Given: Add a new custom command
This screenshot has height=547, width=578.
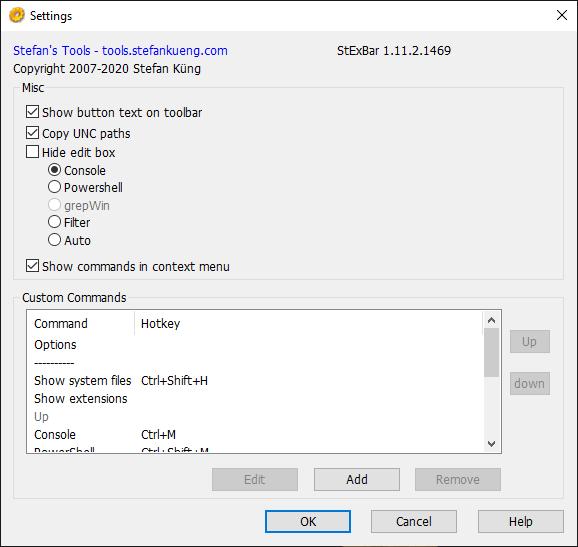Looking at the screenshot, I should (x=357, y=480).
